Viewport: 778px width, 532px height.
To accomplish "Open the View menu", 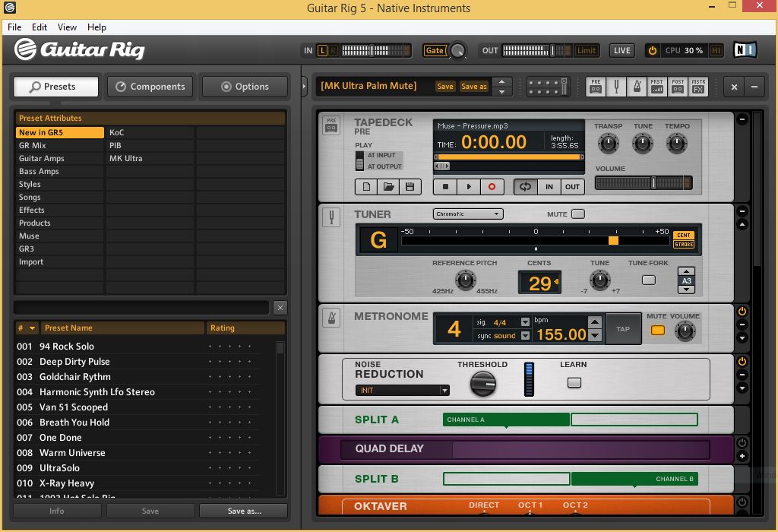I will (67, 27).
